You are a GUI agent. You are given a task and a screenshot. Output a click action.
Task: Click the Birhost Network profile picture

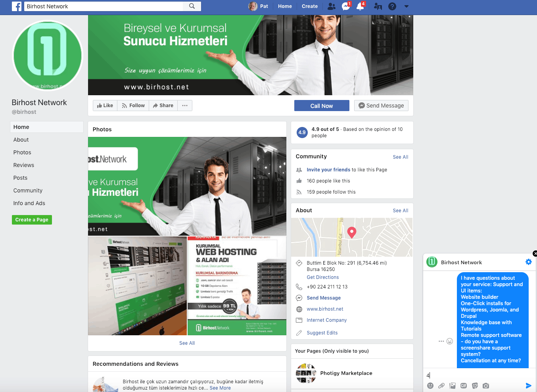click(48, 56)
